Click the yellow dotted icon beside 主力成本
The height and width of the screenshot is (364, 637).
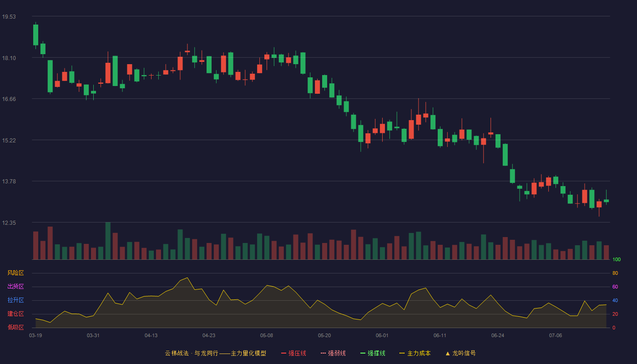(x=402, y=353)
